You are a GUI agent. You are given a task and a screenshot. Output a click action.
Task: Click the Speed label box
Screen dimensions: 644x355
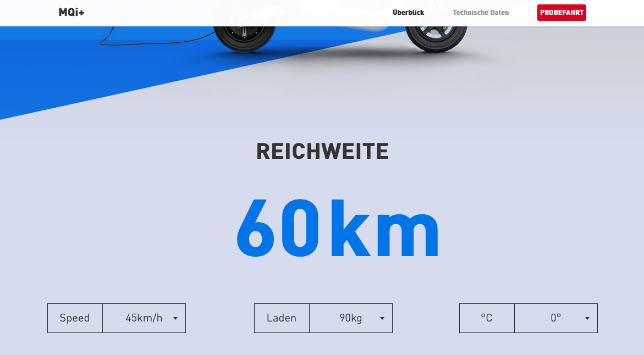pos(75,318)
